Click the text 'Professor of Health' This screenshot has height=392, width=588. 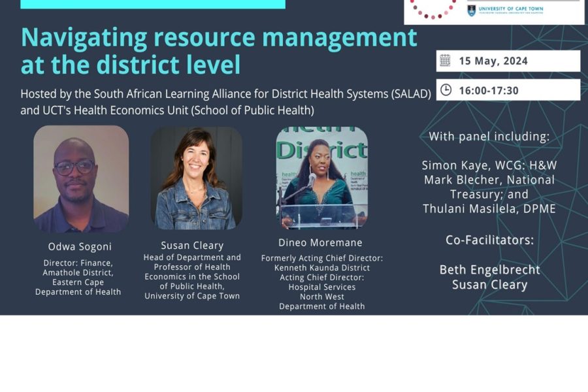(192, 267)
